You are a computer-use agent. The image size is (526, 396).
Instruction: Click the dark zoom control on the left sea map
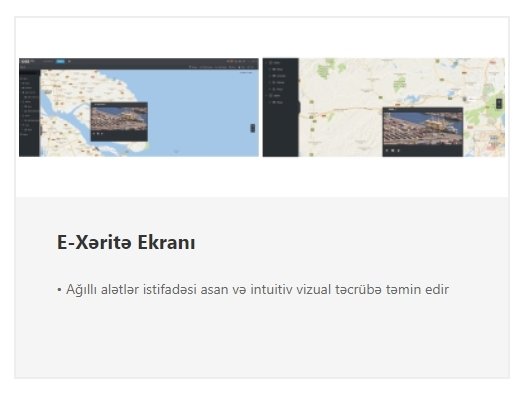click(x=253, y=128)
